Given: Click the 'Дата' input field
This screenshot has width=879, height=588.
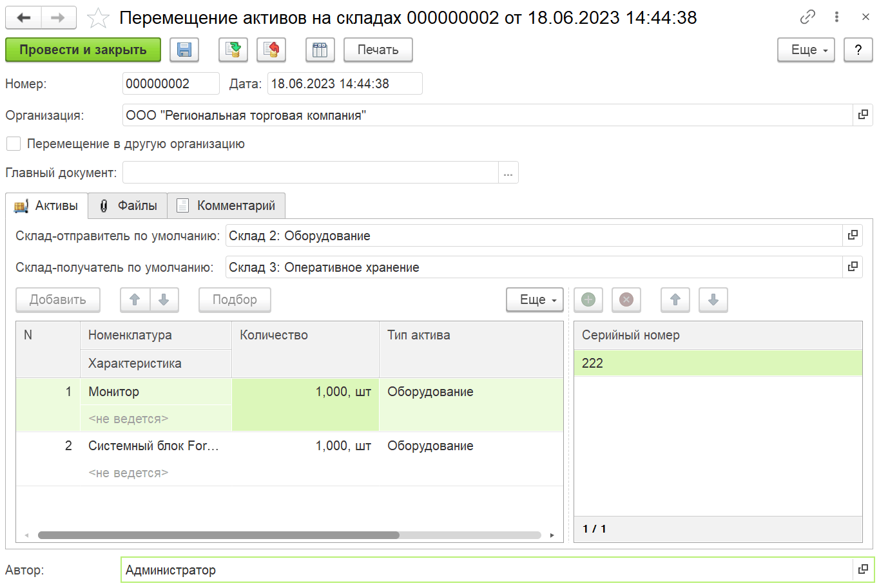Looking at the screenshot, I should pyautogui.click(x=345, y=84).
